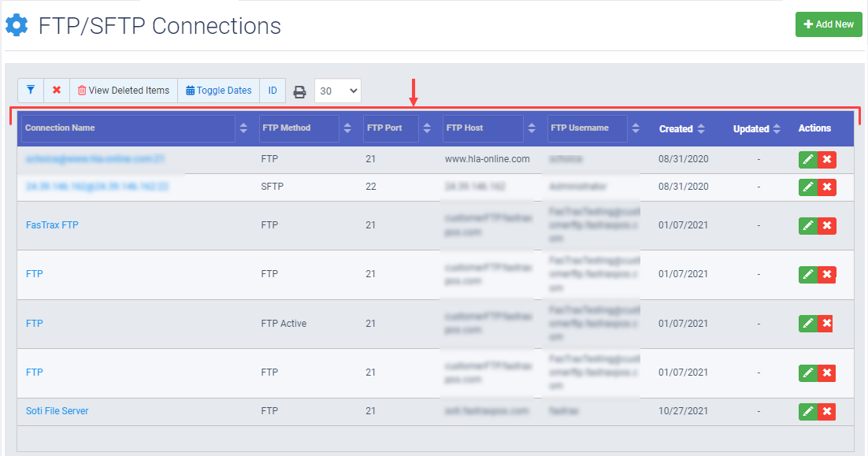Image resolution: width=868 pixels, height=456 pixels.
Task: Click the filter funnel icon
Action: pyautogui.click(x=31, y=91)
